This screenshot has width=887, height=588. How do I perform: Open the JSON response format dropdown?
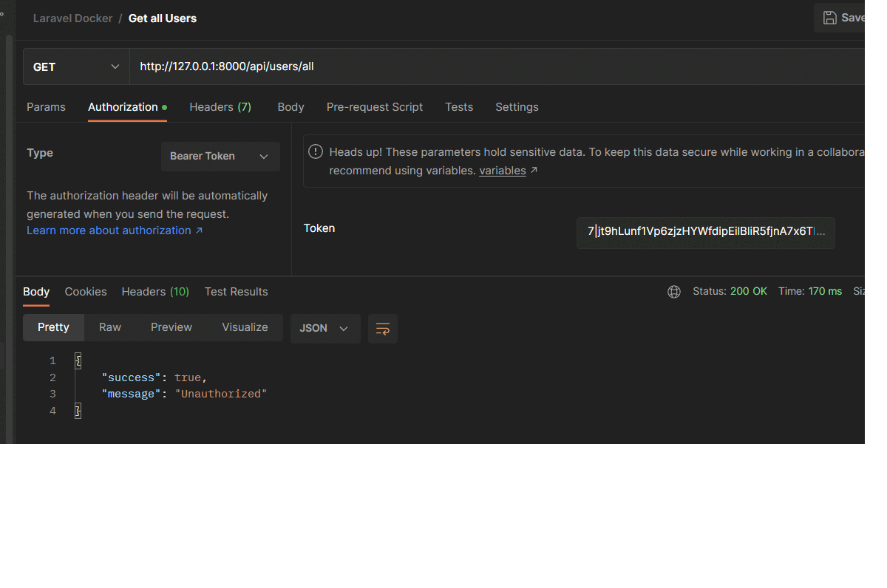[324, 328]
